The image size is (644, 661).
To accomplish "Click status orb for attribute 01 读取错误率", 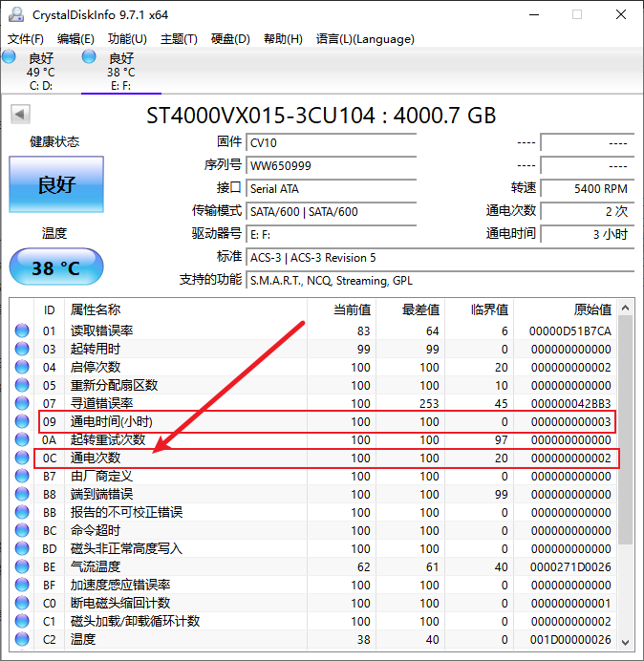I will click(22, 330).
